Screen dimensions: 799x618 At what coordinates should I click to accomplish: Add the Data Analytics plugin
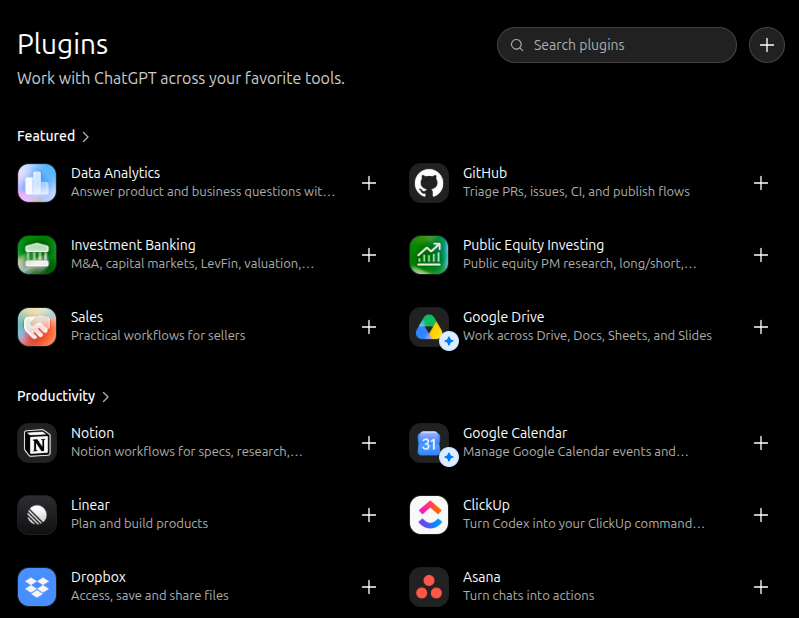point(369,183)
